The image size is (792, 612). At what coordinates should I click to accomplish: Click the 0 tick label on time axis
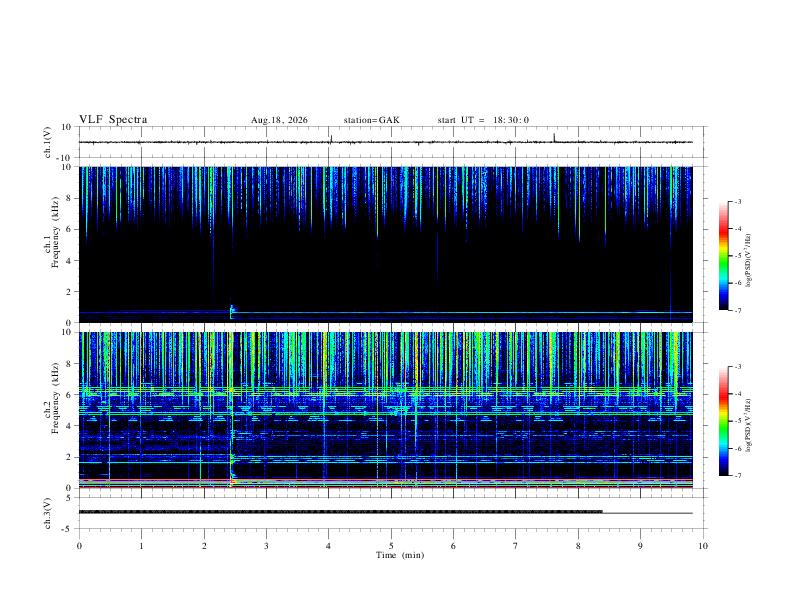pyautogui.click(x=79, y=546)
